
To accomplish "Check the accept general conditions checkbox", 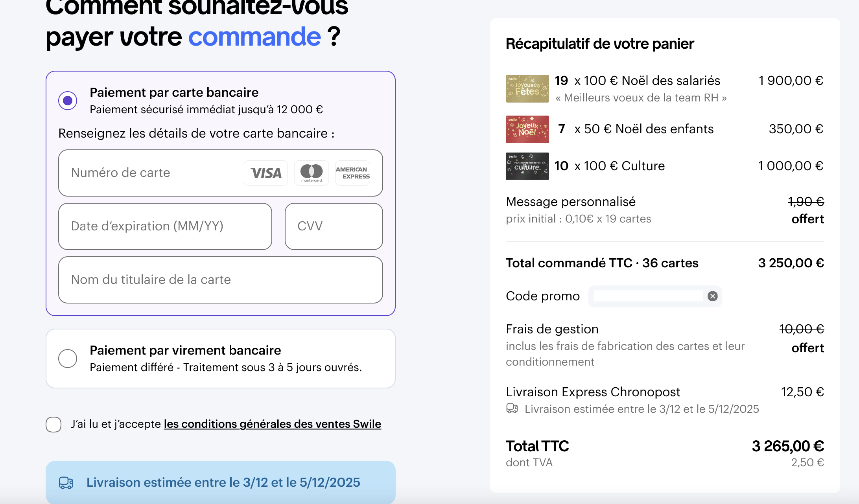I will click(x=53, y=425).
